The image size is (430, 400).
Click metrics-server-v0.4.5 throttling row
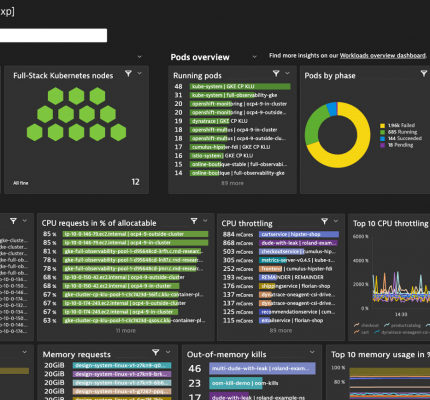(281, 260)
